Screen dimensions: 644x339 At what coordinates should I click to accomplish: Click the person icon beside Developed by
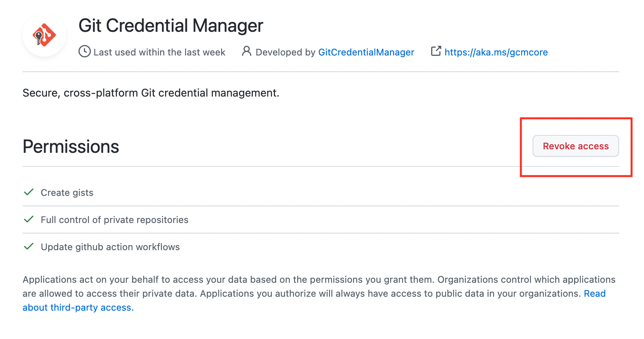[x=246, y=51]
